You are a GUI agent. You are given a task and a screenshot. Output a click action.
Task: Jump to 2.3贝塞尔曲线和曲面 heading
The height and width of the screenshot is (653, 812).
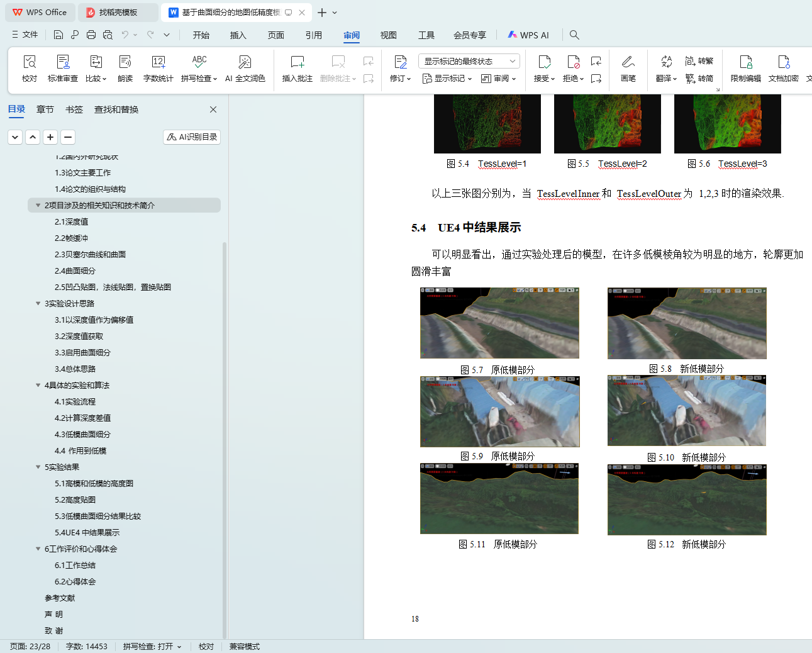(90, 254)
